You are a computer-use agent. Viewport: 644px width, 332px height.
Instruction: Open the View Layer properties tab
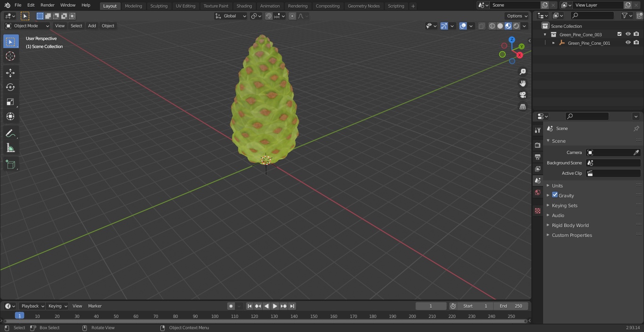537,169
